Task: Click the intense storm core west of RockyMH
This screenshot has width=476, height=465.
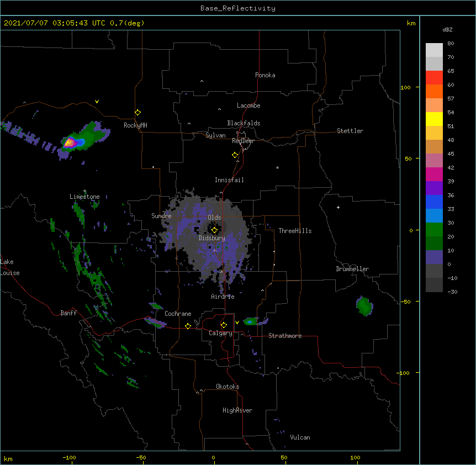Action: (x=70, y=142)
